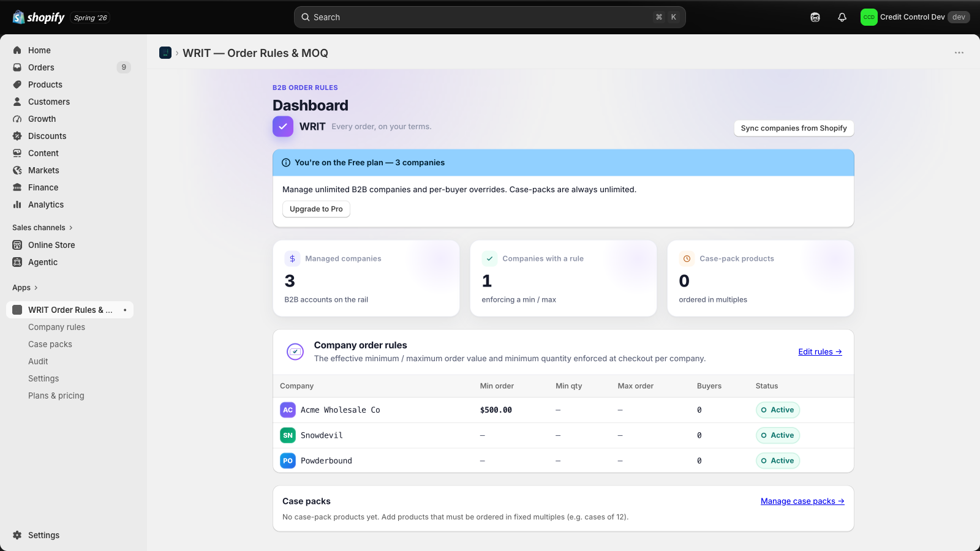Click the info icon in Free plan banner
Image resolution: width=980 pixels, height=551 pixels.
click(x=286, y=163)
